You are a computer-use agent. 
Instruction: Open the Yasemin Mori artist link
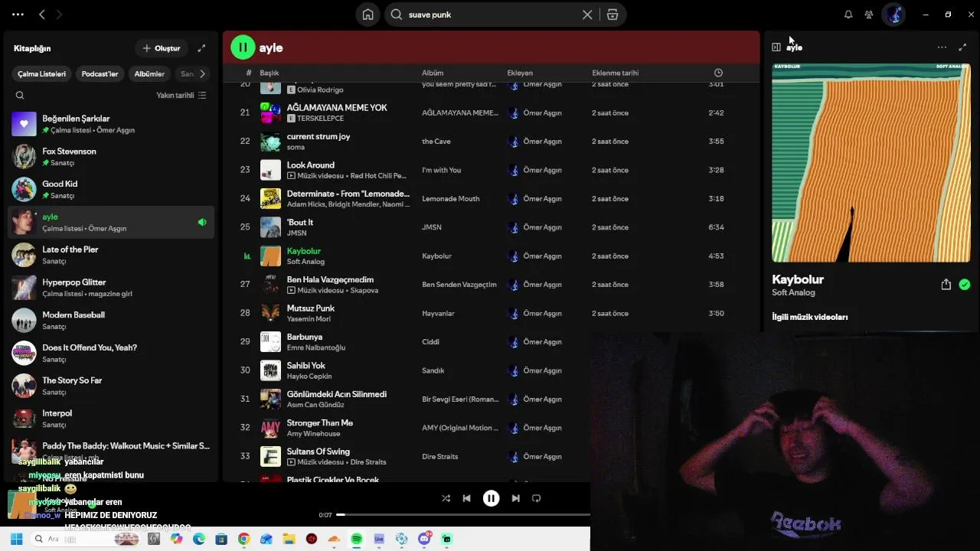tap(309, 319)
